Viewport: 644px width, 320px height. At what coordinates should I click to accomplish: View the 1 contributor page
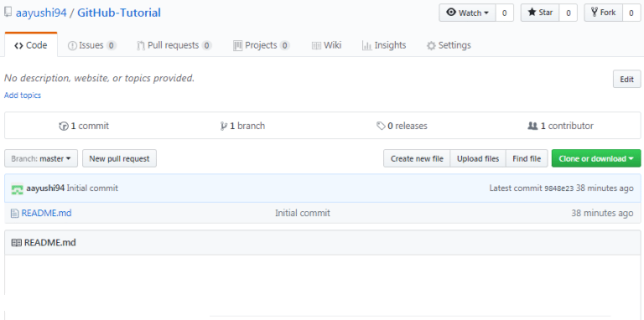[561, 126]
